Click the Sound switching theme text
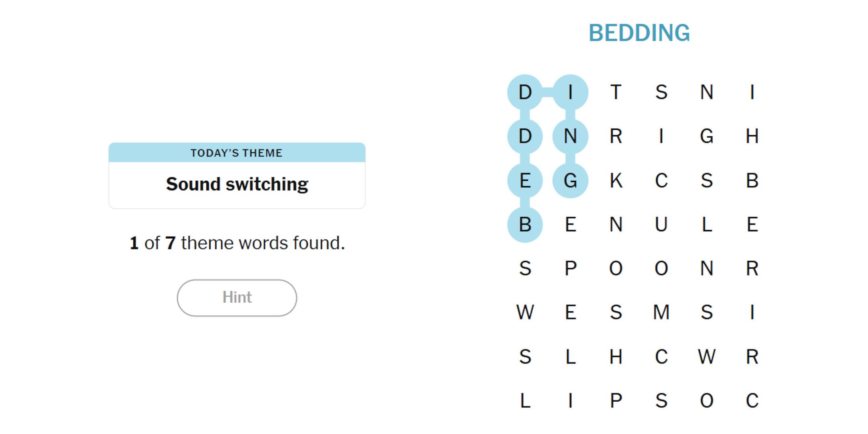The height and width of the screenshot is (434, 868). (237, 184)
